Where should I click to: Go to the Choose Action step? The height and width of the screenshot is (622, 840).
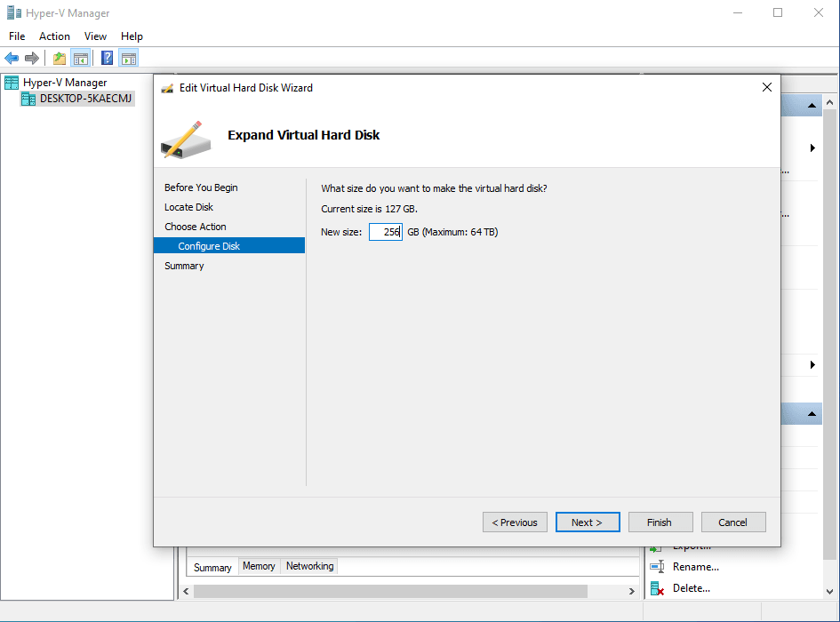[196, 227]
